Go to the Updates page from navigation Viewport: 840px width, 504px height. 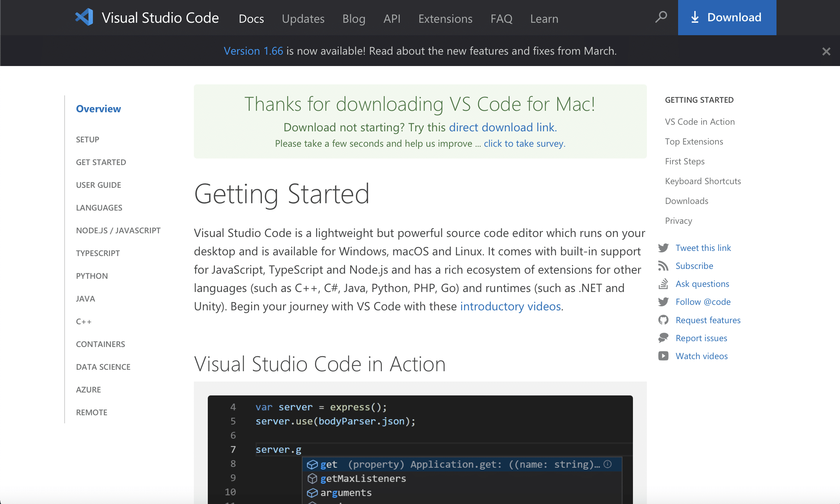coord(303,18)
